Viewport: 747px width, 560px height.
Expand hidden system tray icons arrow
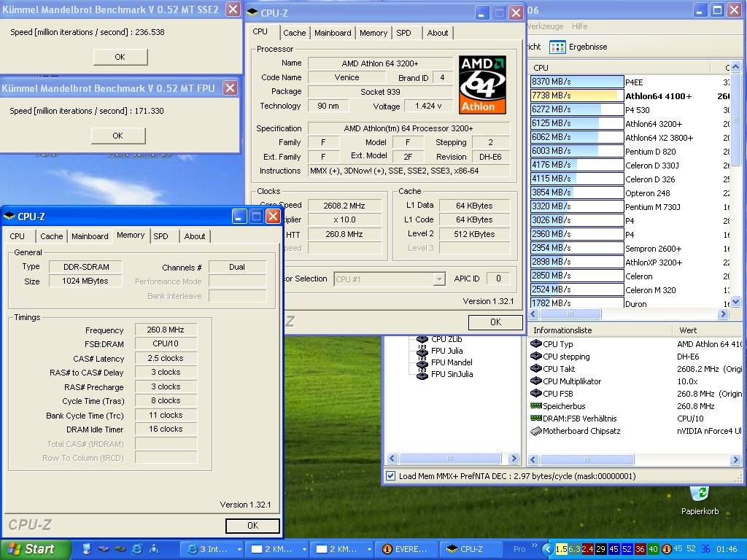[x=548, y=549]
